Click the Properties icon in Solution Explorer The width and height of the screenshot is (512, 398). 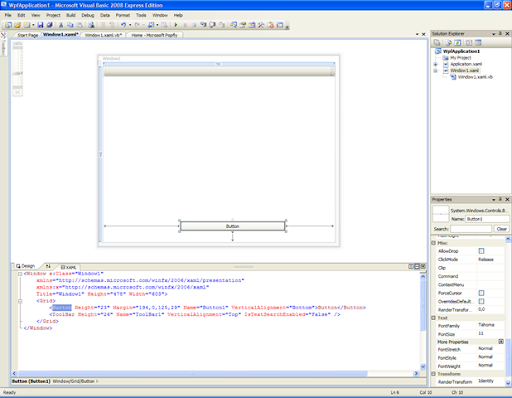pyautogui.click(x=437, y=42)
